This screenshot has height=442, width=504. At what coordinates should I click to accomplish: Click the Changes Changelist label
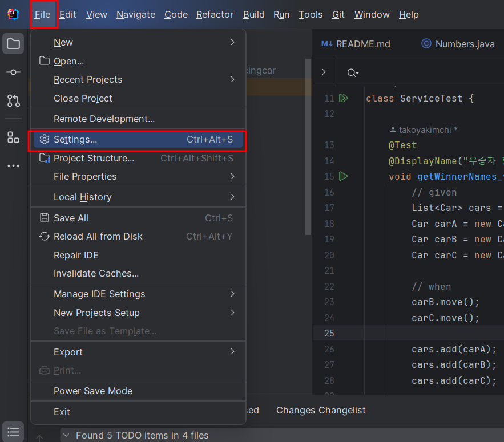[x=321, y=410]
